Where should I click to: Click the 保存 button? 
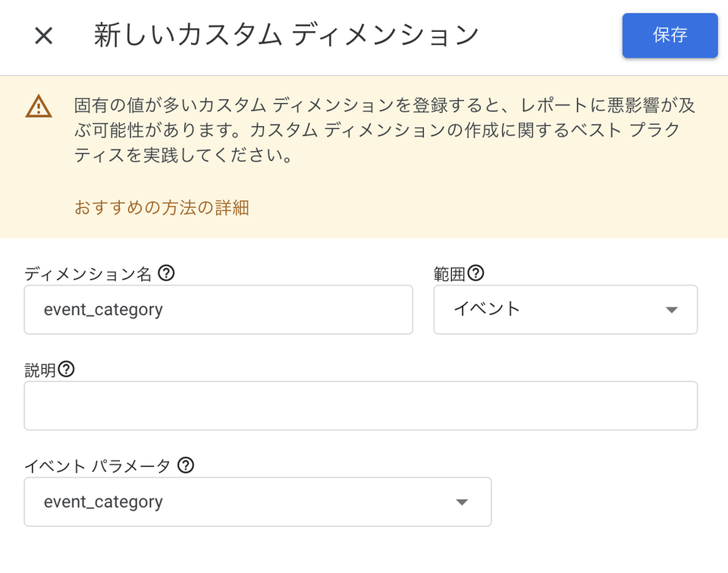(x=670, y=36)
